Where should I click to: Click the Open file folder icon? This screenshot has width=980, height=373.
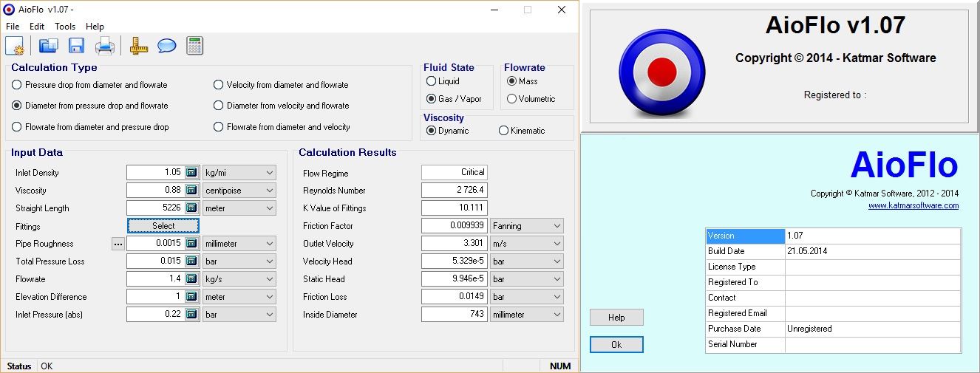click(x=49, y=46)
